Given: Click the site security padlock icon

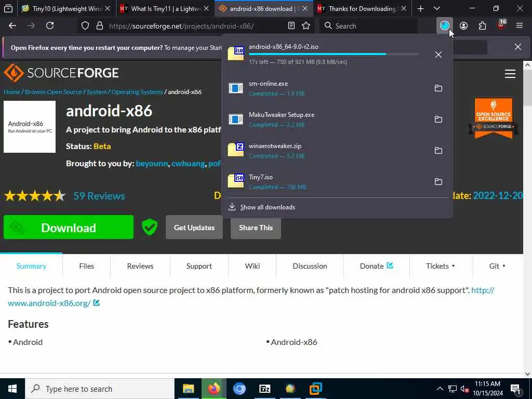Looking at the screenshot, I should [x=99, y=26].
